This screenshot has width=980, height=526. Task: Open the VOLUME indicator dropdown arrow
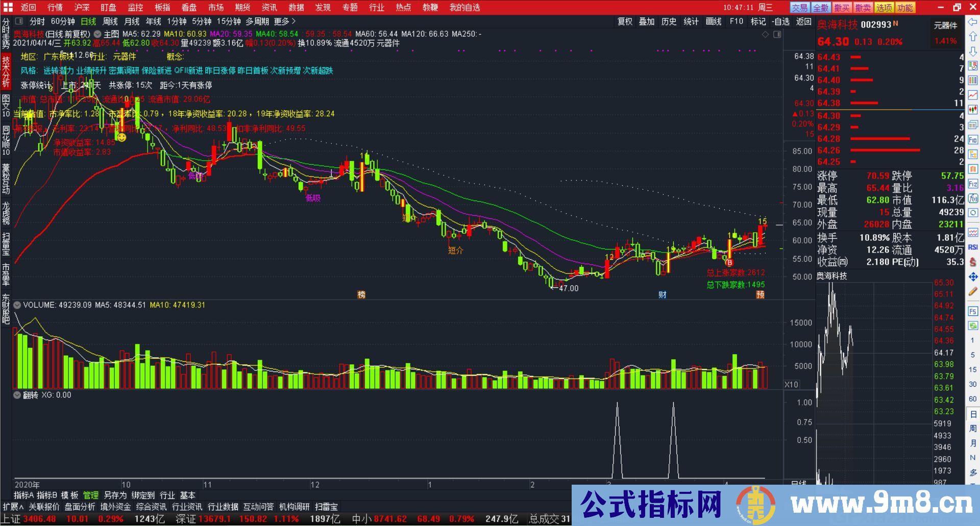coord(17,305)
